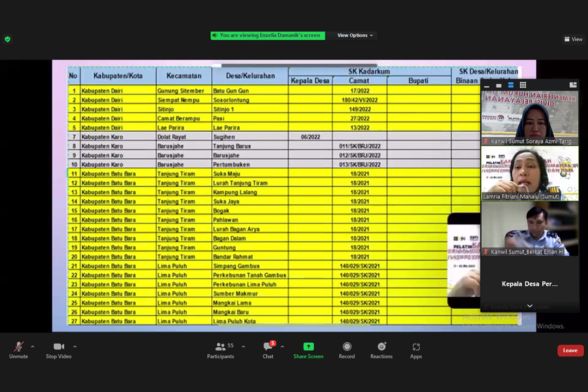The width and height of the screenshot is (588, 392).
Task: Expand chevron next to Participants count
Action: pos(243,346)
